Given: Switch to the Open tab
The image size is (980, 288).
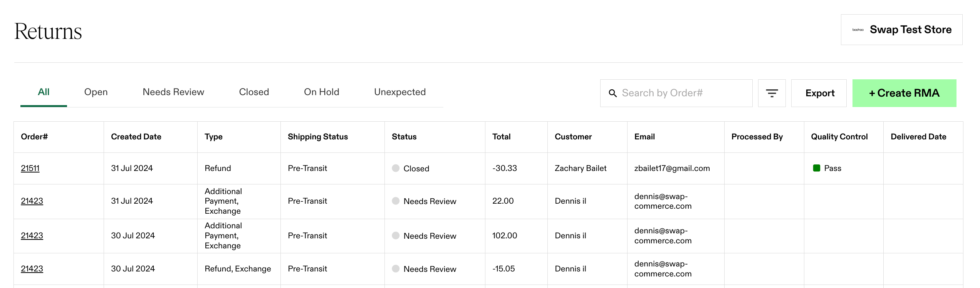Looking at the screenshot, I should [96, 92].
